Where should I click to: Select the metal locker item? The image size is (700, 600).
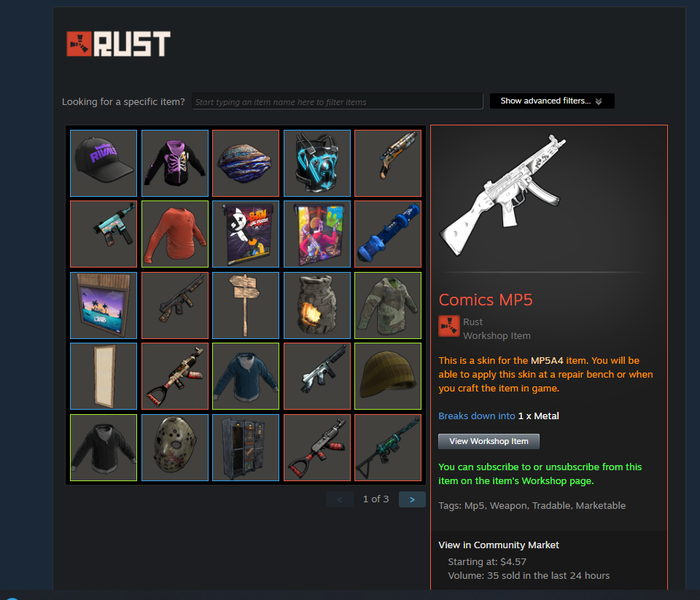click(x=246, y=448)
